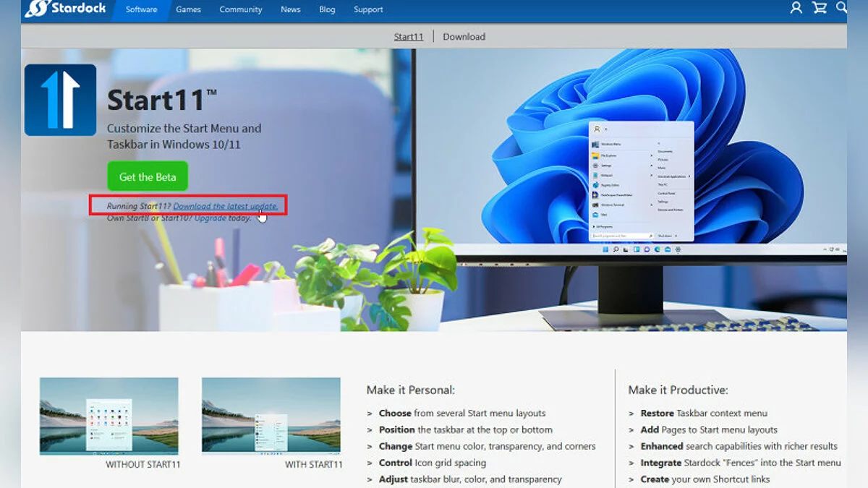Screen dimensions: 868x488
Task: Open the shopping cart icon
Action: [x=820, y=8]
